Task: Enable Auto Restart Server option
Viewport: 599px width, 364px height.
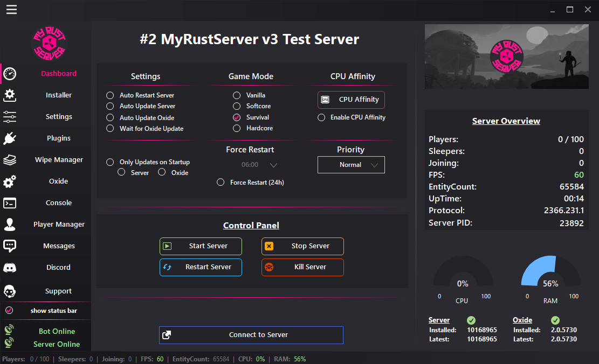Action: click(110, 95)
